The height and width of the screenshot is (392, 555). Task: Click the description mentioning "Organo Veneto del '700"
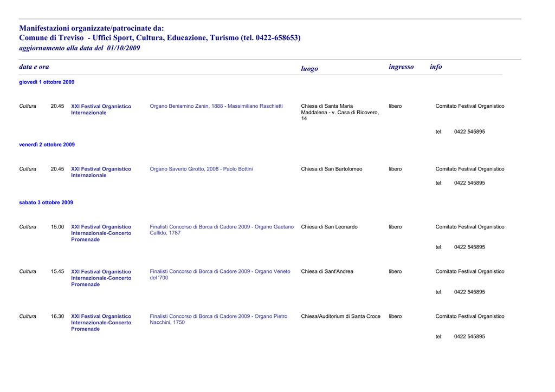pyautogui.click(x=220, y=275)
